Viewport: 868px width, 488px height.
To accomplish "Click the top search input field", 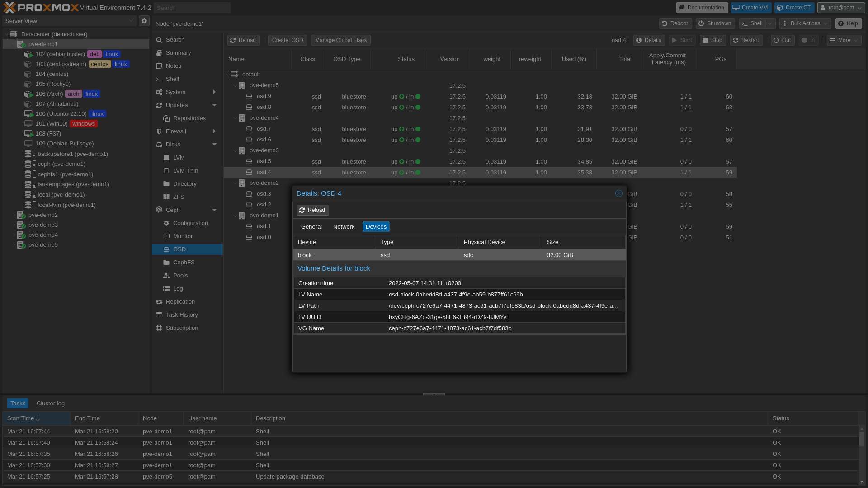I will coord(192,8).
